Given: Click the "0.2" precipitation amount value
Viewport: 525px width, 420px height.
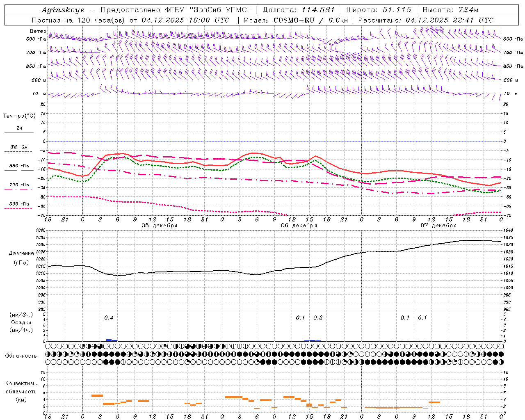Looking at the screenshot, I should click(x=318, y=317).
